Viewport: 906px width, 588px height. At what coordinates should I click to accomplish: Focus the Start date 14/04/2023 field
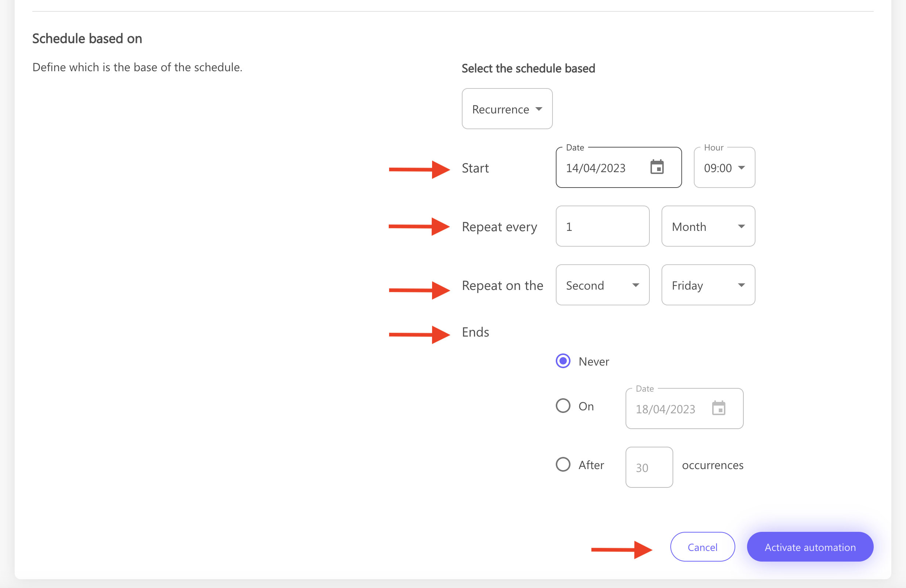(619, 167)
